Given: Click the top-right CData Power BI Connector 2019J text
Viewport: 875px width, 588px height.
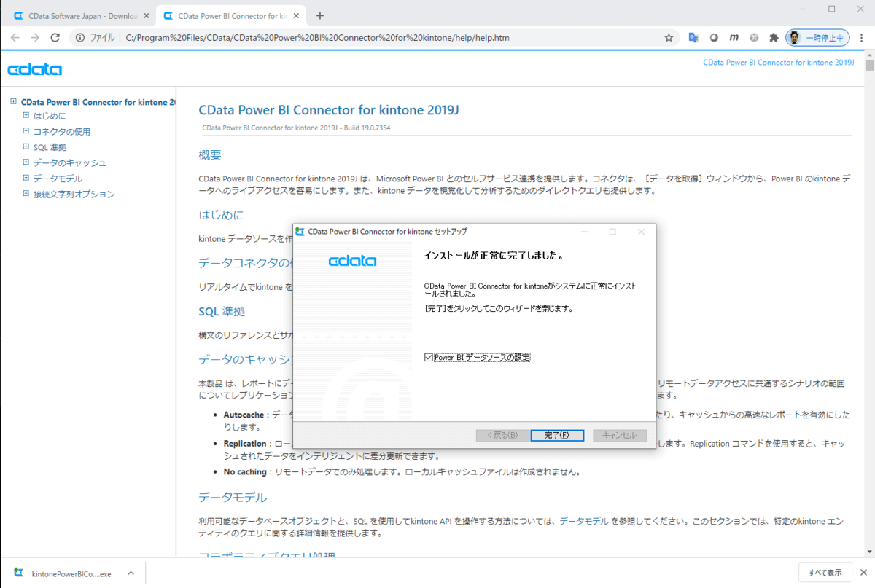Looking at the screenshot, I should pos(778,63).
